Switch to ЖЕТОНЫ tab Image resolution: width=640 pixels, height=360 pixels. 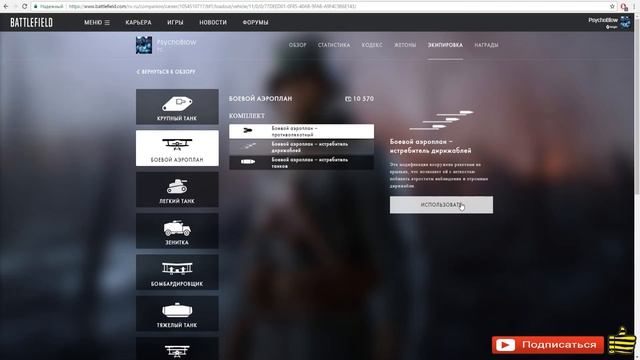pyautogui.click(x=405, y=45)
